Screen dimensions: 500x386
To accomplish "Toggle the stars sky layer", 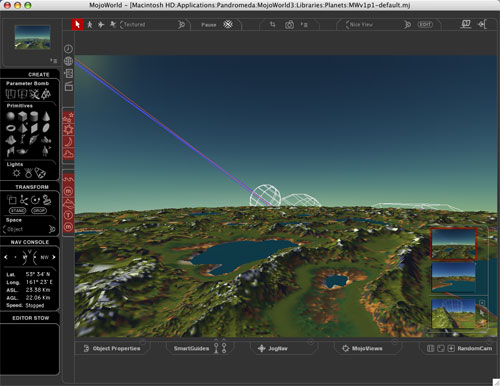I will tap(68, 118).
